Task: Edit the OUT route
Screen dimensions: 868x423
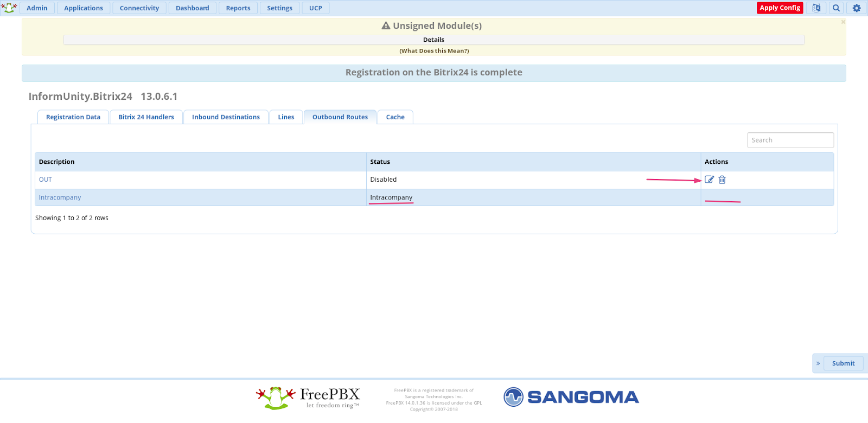Action: (x=709, y=180)
